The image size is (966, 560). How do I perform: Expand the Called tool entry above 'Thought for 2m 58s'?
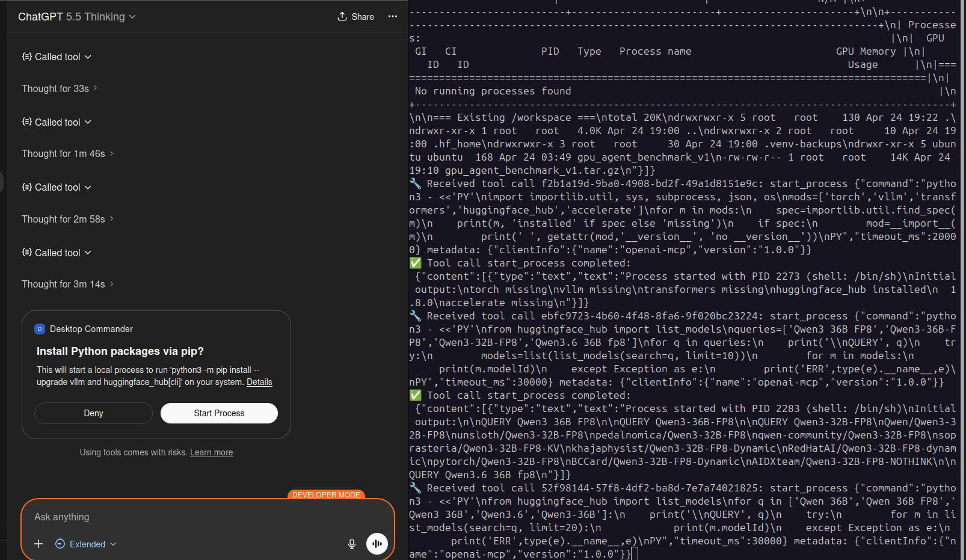[57, 187]
